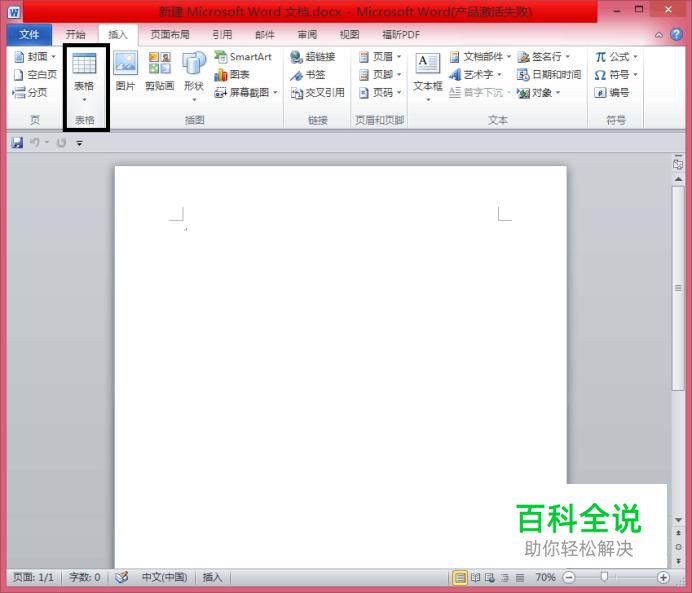
Task: Insert date and time (日期和时间)
Action: coord(549,75)
